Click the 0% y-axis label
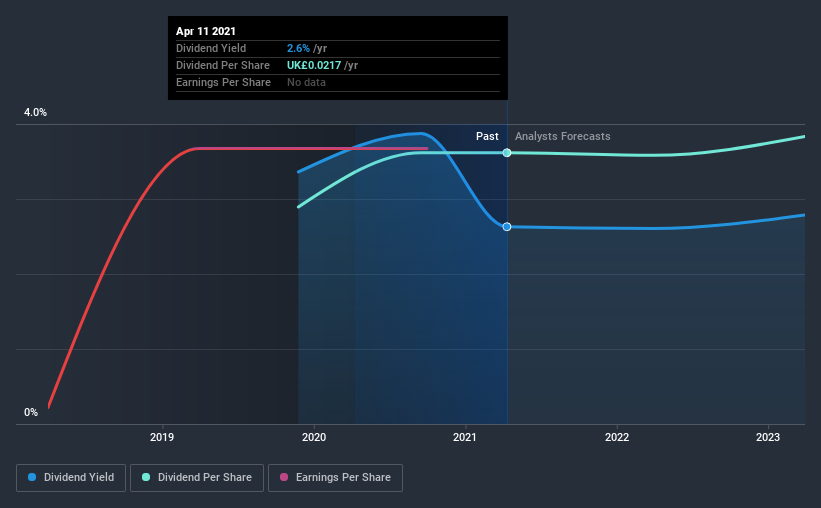This screenshot has width=821, height=508. 31,413
